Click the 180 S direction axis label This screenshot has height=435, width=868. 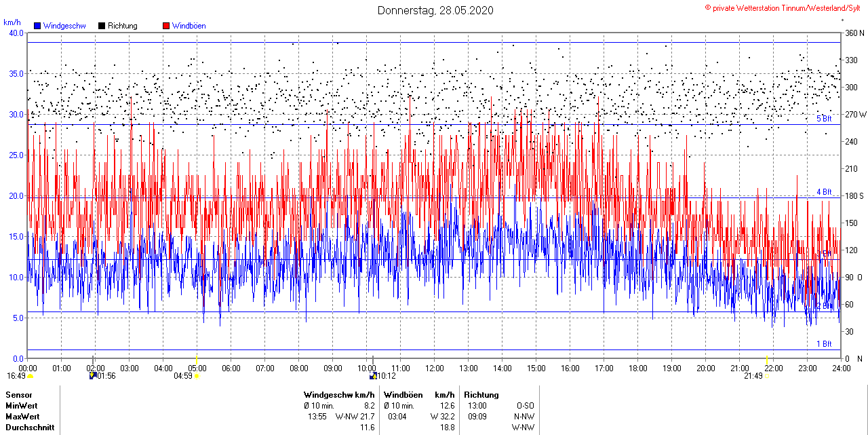[854, 195]
